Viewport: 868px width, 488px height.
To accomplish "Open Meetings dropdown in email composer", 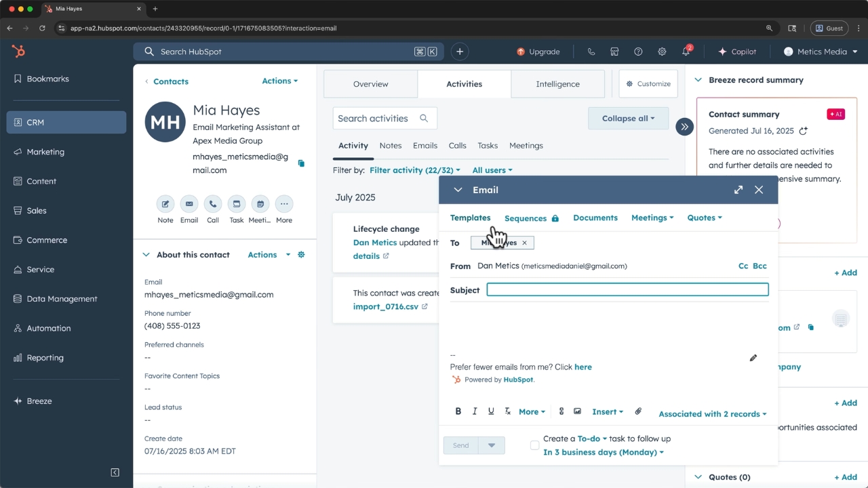I will click(652, 218).
